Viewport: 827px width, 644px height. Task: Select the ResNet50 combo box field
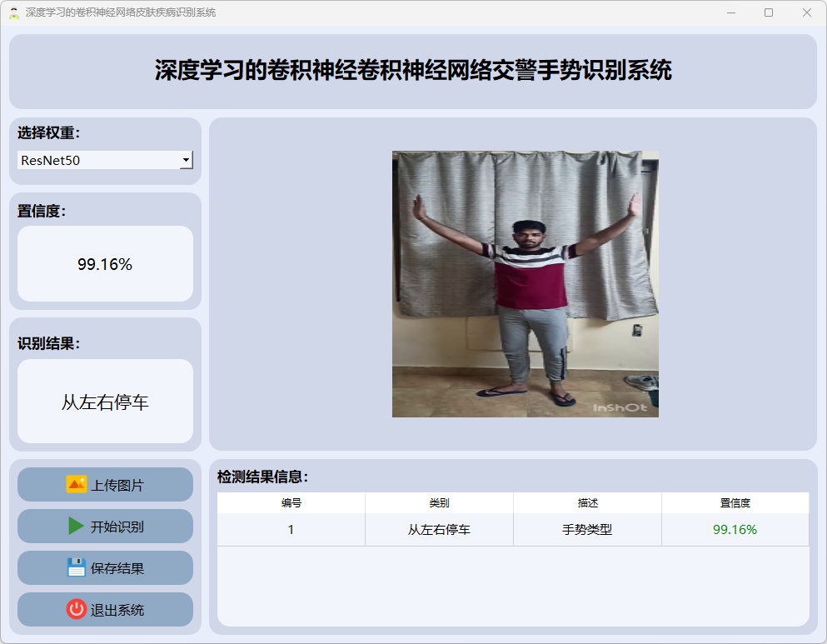click(106, 160)
